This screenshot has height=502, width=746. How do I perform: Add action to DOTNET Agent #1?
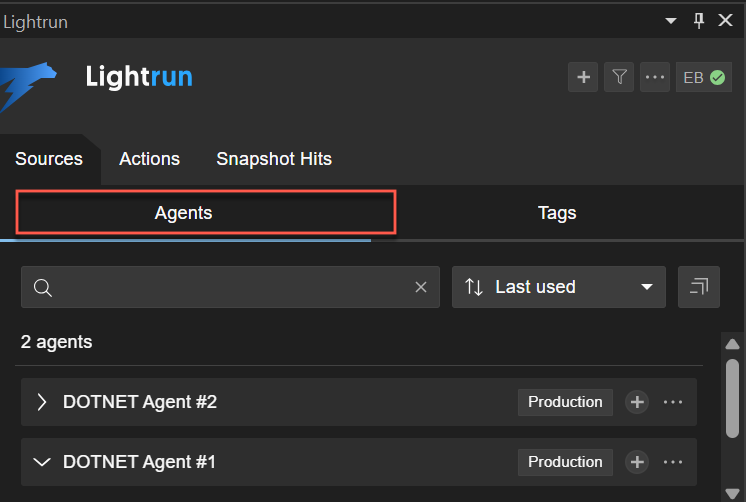(x=637, y=462)
